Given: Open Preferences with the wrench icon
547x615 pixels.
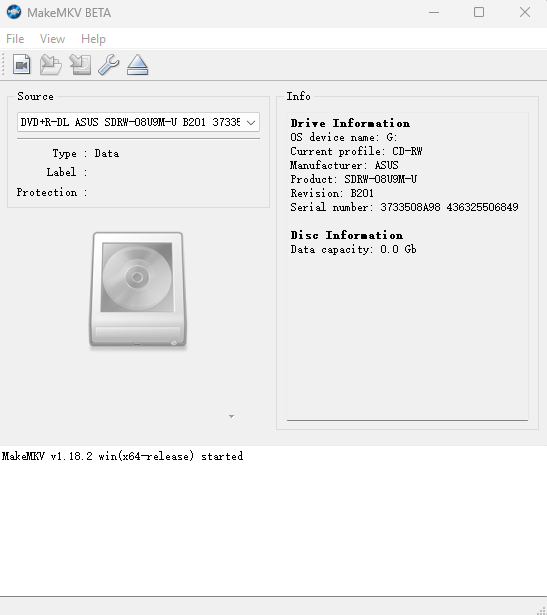Looking at the screenshot, I should click(109, 65).
